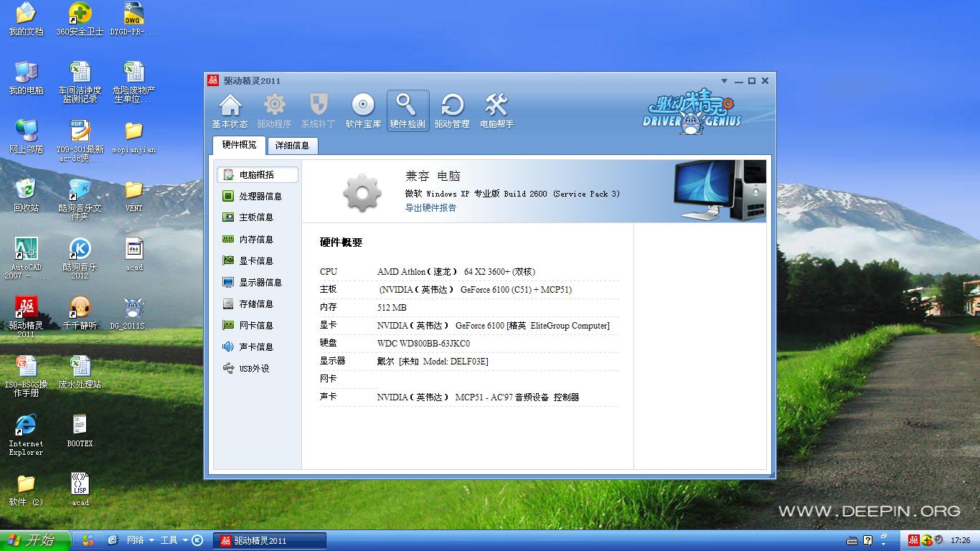Screen dimensions: 980x551
Task: Open the 驱动程序 gear section
Action: tap(274, 110)
